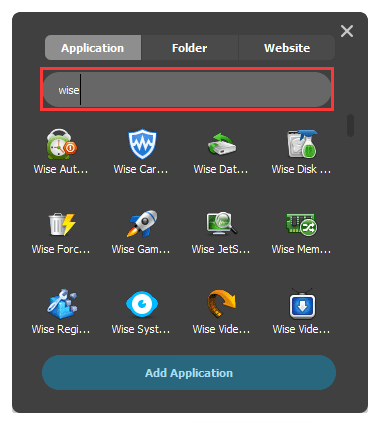Screen dimensions: 380x425
Task: Click the 'Wise Aut...' label
Action: pos(61,169)
